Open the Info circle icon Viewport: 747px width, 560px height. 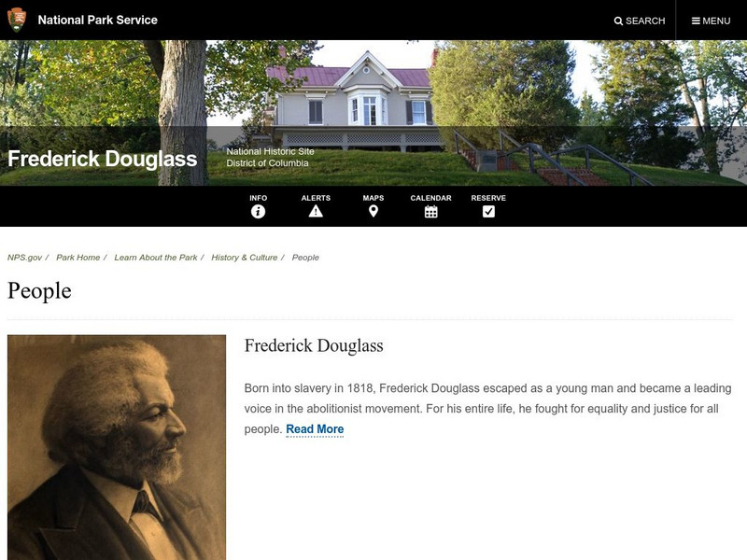point(259,212)
